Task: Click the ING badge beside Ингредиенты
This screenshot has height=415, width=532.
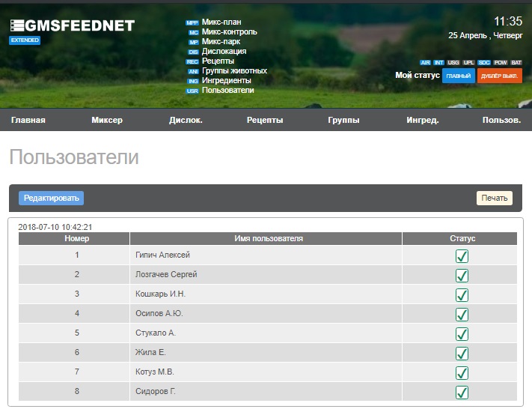Action: [193, 81]
